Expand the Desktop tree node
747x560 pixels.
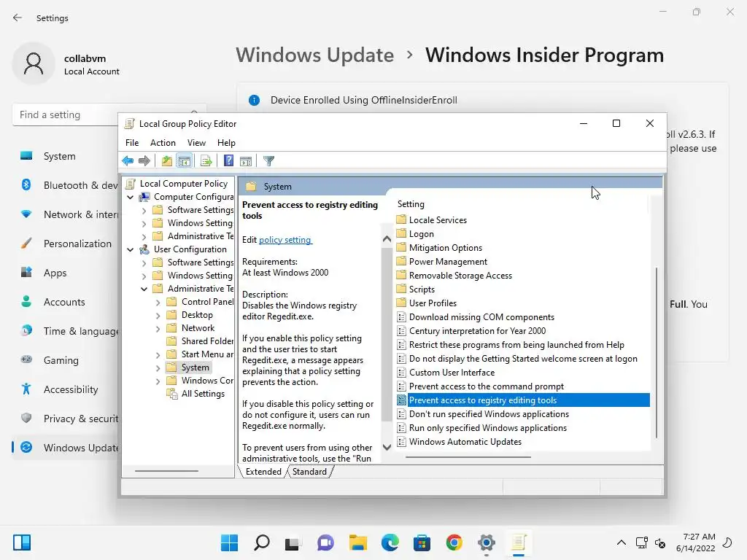158,315
